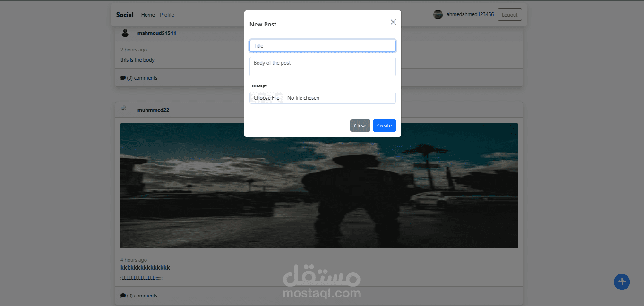This screenshot has height=306, width=644.
Task: Click the 'image' field label
Action: tap(259, 85)
